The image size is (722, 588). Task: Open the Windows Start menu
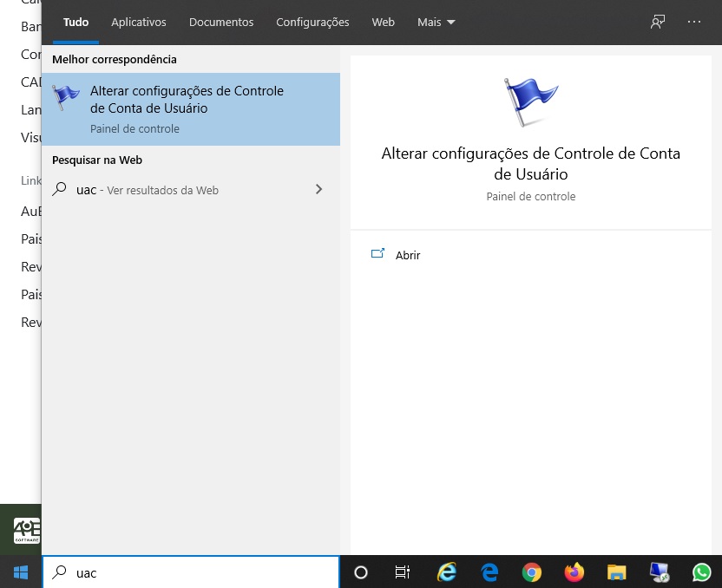pos(21,572)
